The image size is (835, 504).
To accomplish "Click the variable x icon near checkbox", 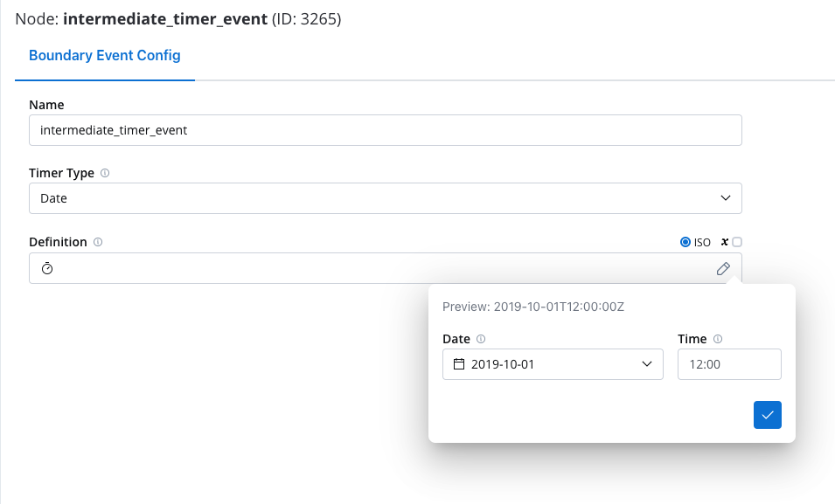I will pyautogui.click(x=724, y=242).
